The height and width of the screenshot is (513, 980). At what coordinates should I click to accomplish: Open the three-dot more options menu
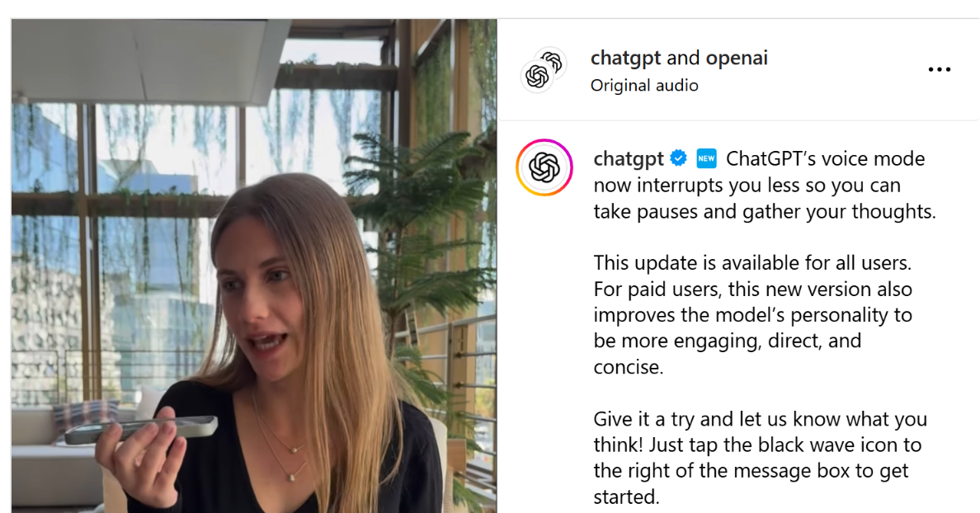tap(939, 69)
